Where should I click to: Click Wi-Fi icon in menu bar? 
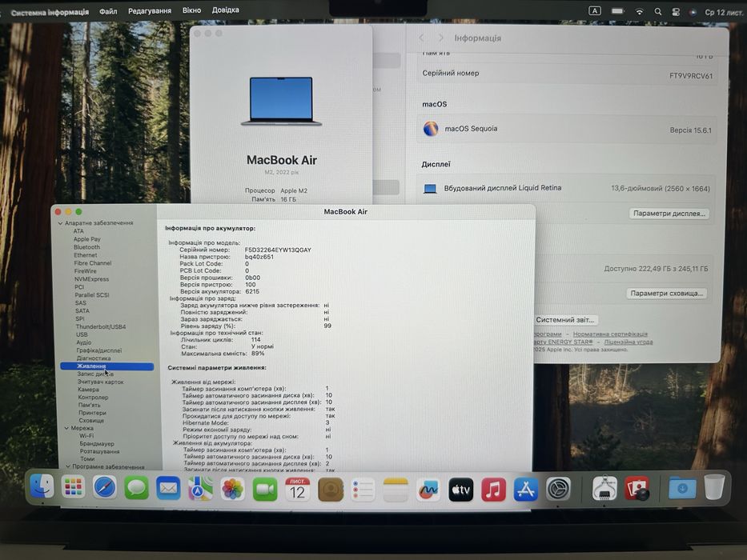click(640, 11)
